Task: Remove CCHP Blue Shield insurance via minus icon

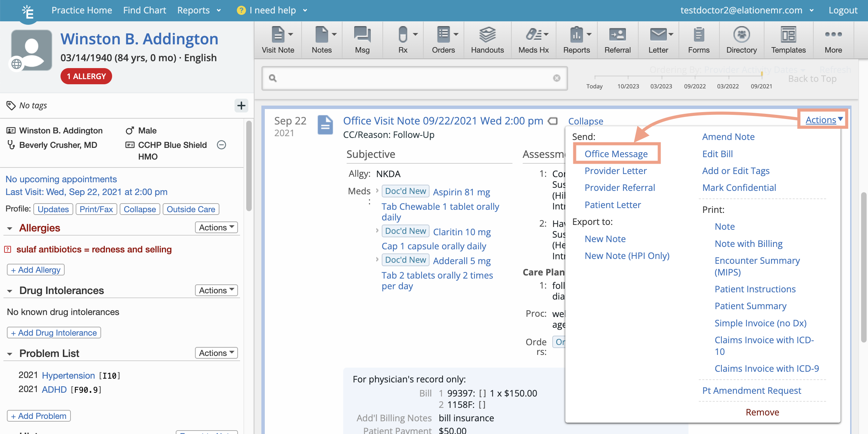Action: (221, 145)
